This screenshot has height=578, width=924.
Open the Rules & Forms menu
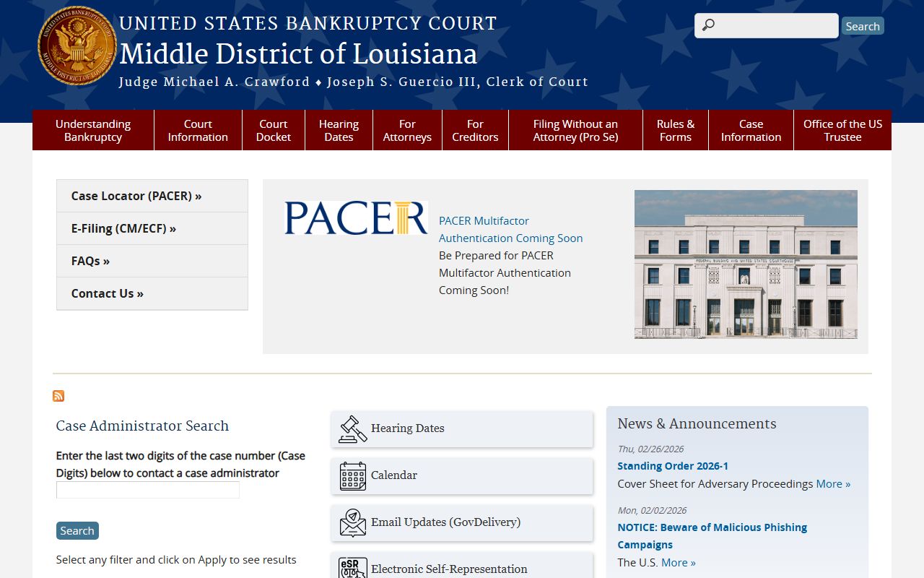coord(676,130)
